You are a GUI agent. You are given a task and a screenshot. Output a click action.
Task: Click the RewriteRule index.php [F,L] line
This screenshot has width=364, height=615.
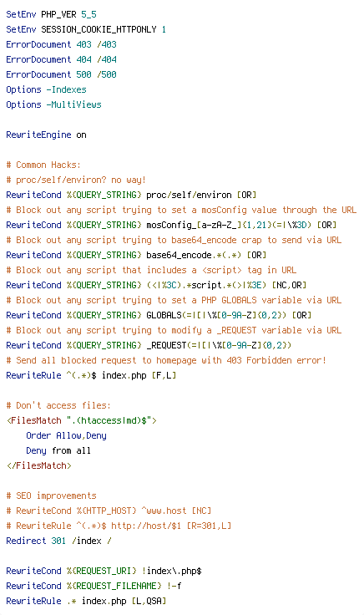point(91,375)
